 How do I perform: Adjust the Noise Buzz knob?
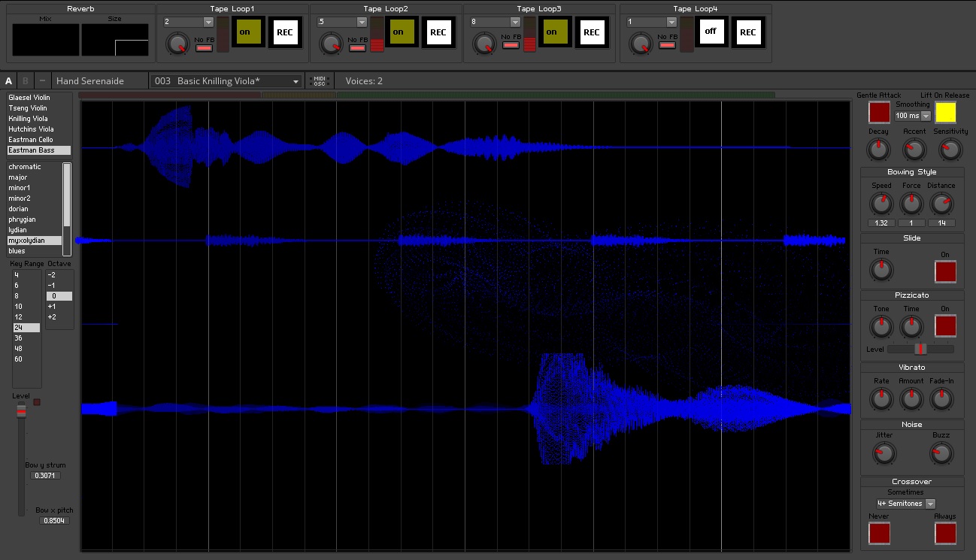click(x=941, y=454)
